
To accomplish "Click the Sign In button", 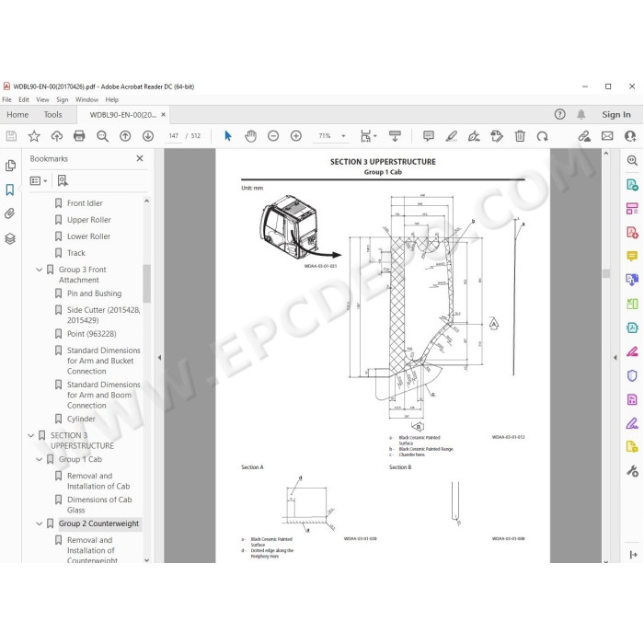I will pyautogui.click(x=616, y=115).
